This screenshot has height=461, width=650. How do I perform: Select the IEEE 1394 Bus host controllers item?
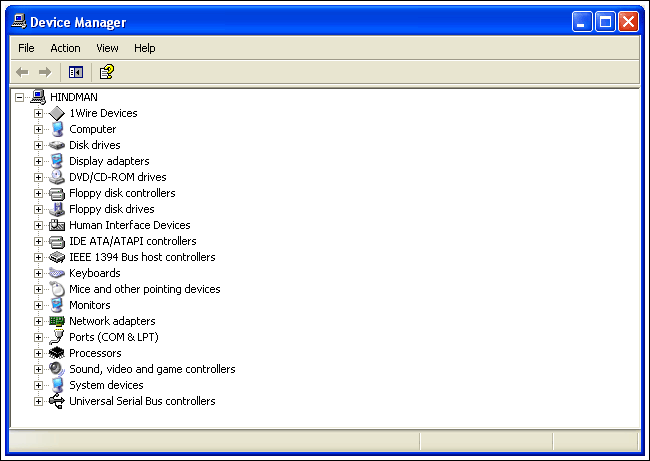point(141,257)
